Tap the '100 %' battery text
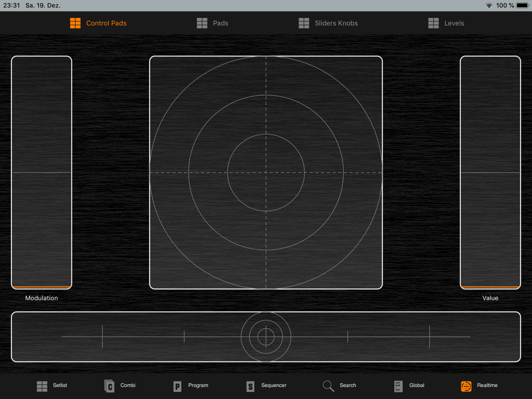Screen dimensions: 532x399 [505, 5]
